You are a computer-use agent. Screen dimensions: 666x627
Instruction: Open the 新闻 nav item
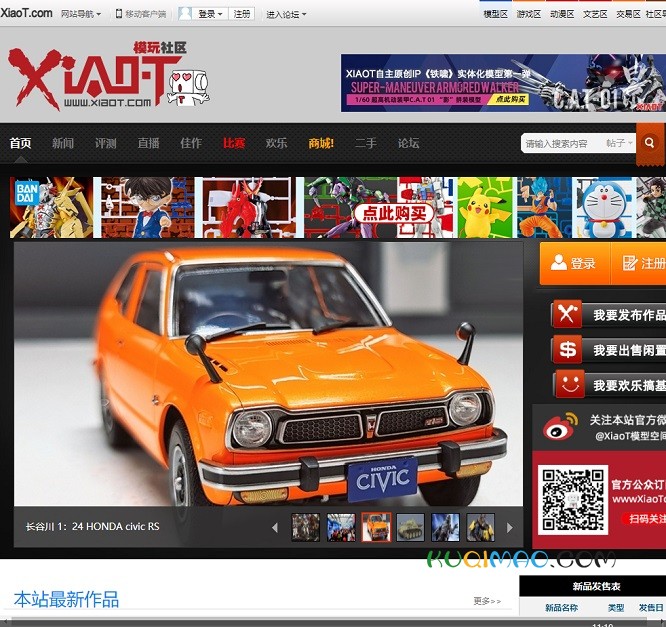coord(63,143)
